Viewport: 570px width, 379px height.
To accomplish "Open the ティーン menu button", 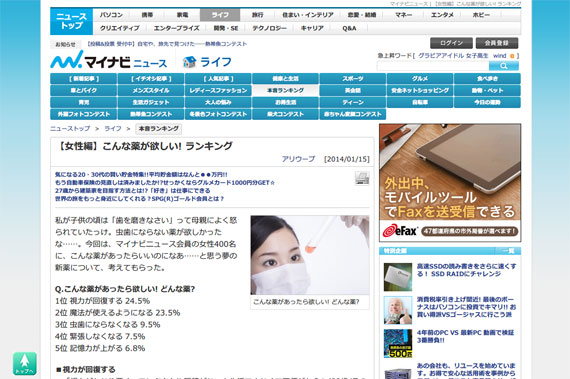I will click(x=353, y=102).
